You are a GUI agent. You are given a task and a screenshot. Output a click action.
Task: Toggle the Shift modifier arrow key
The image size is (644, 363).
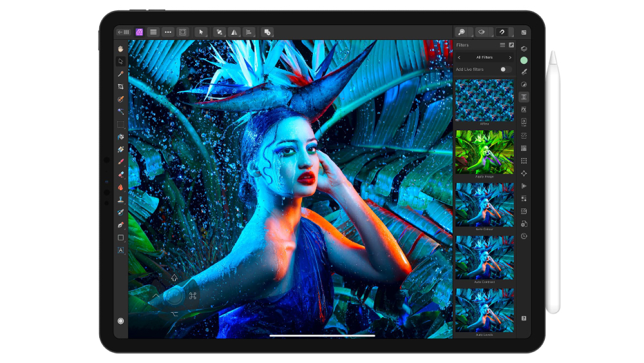pyautogui.click(x=174, y=278)
